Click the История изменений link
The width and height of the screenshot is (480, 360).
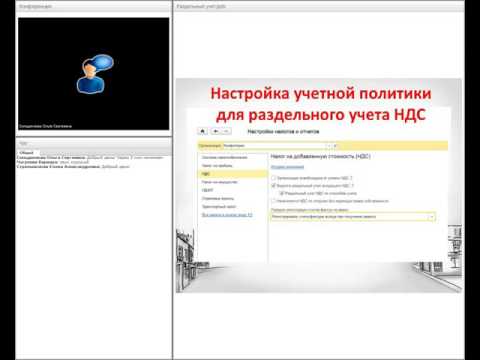(287, 167)
